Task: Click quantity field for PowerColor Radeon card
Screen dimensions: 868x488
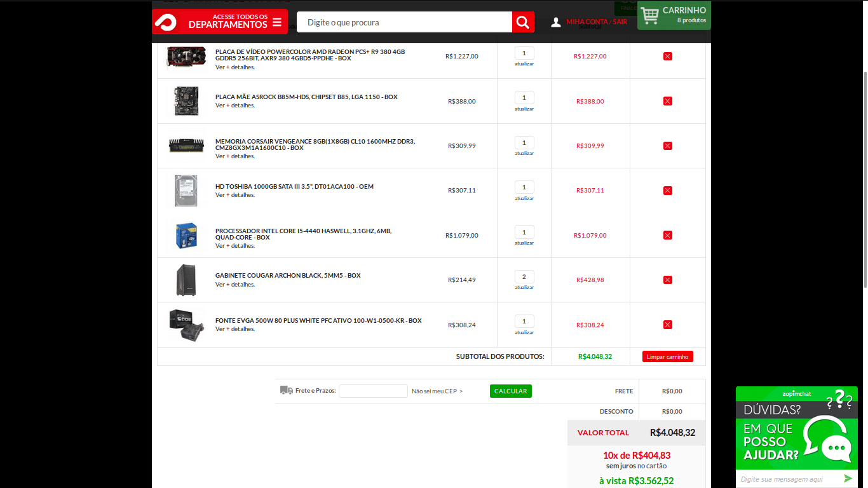Action: [524, 53]
